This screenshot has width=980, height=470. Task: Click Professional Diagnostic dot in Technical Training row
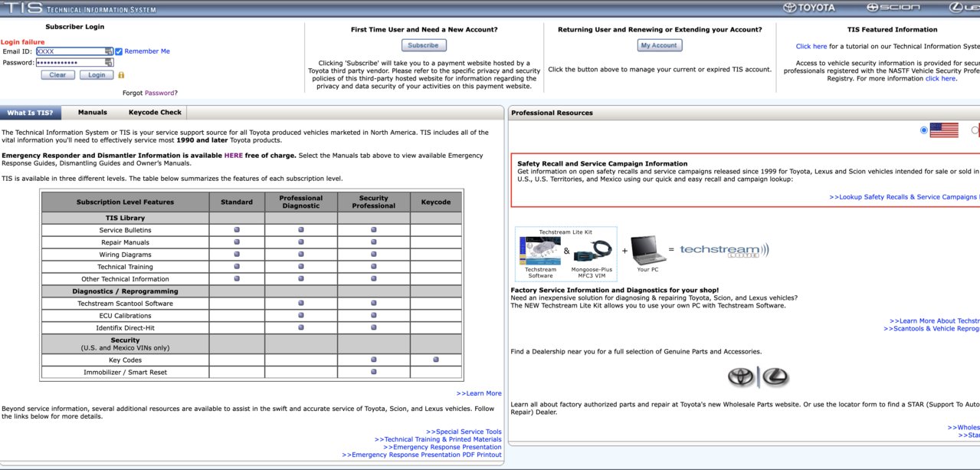(301, 267)
